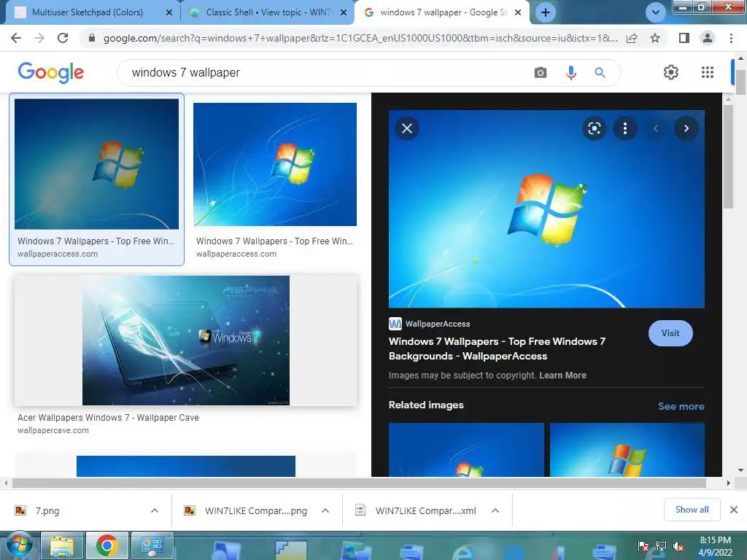Switch to the Classic Shell View topic tab

tap(269, 12)
